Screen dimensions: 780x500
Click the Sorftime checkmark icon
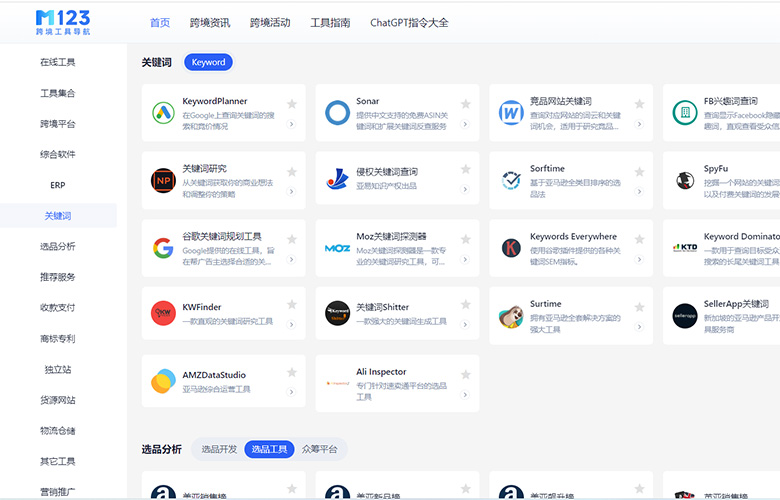pos(511,181)
